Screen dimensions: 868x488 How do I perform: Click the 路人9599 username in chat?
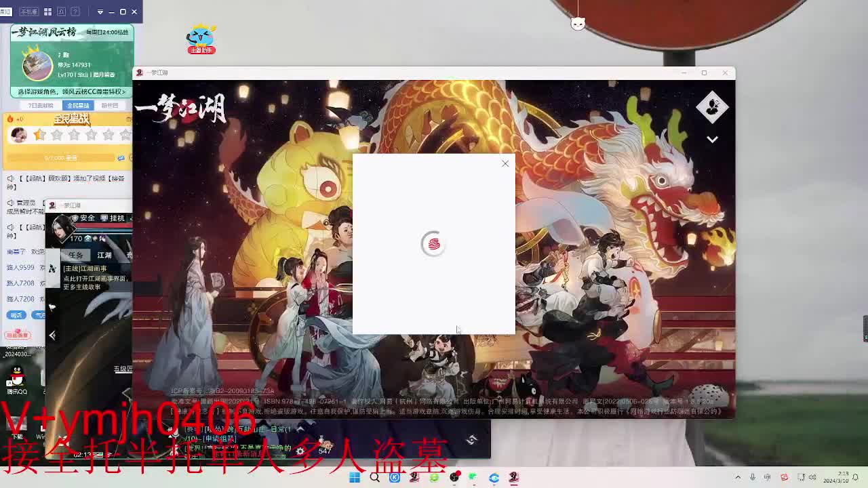click(x=20, y=267)
